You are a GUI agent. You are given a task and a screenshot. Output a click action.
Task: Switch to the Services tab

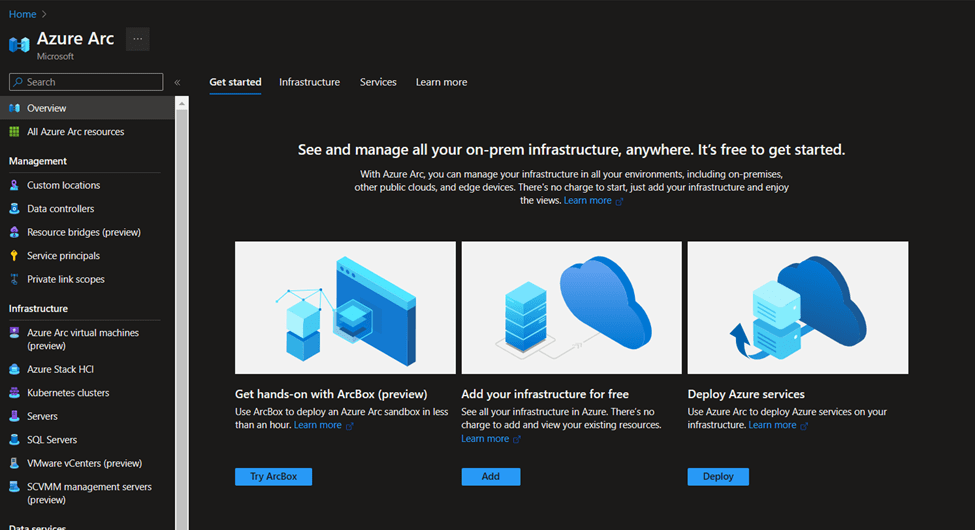[x=378, y=82]
